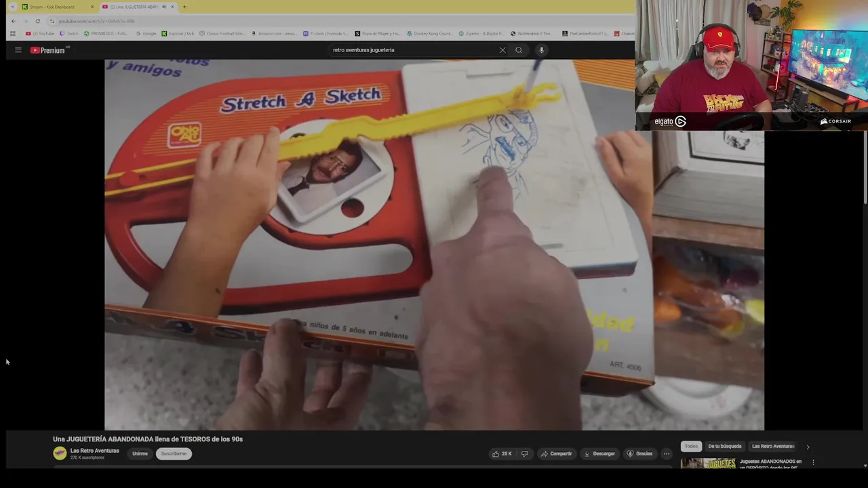Open the Explorar | Kick bookmark
Viewport: 868px width, 488px height.
click(178, 33)
